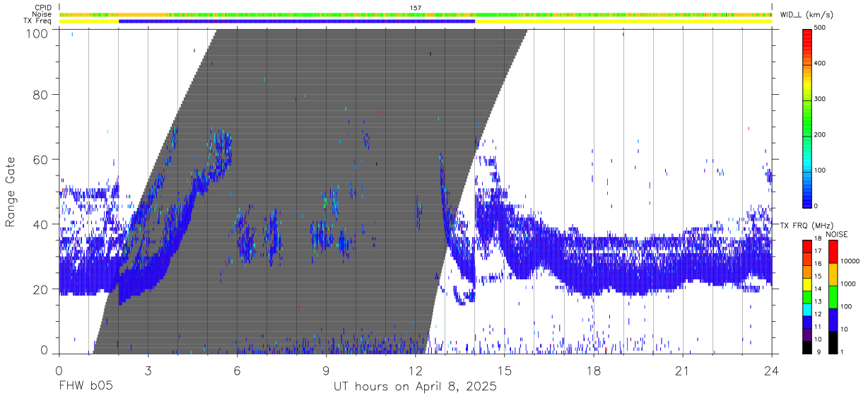Image resolution: width=868 pixels, height=401 pixels.
Task: Click the 40 range gate tick label
Action: (x=41, y=224)
